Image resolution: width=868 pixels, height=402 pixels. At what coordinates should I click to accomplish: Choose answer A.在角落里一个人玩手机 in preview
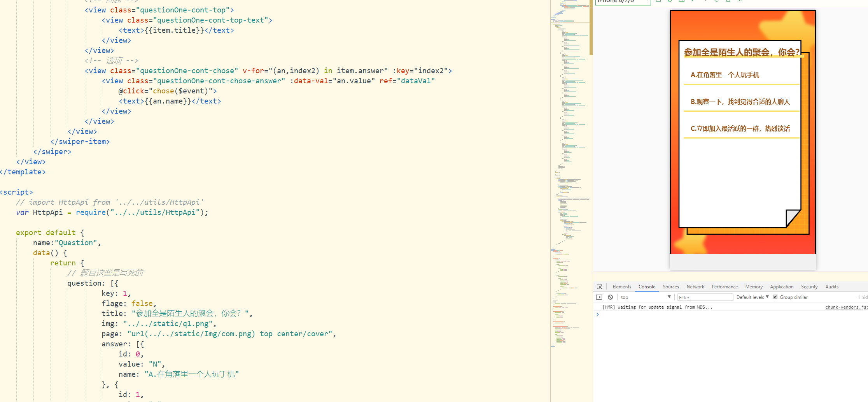(724, 75)
